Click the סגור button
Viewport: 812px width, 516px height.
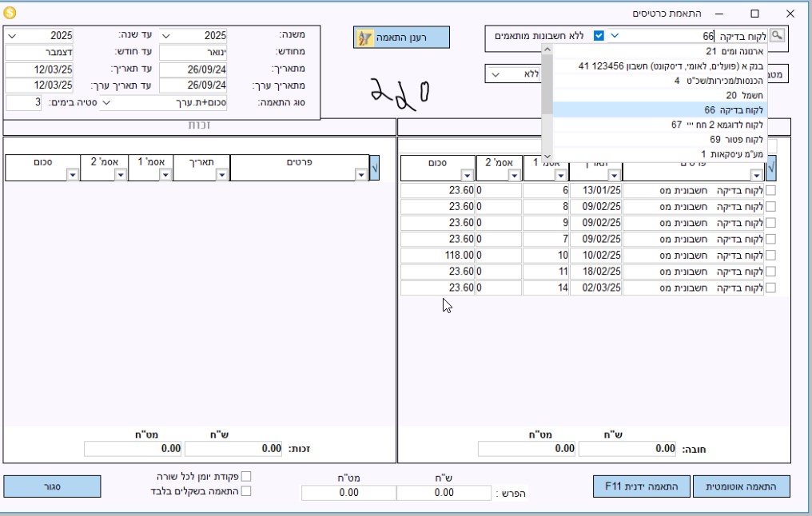coord(52,486)
